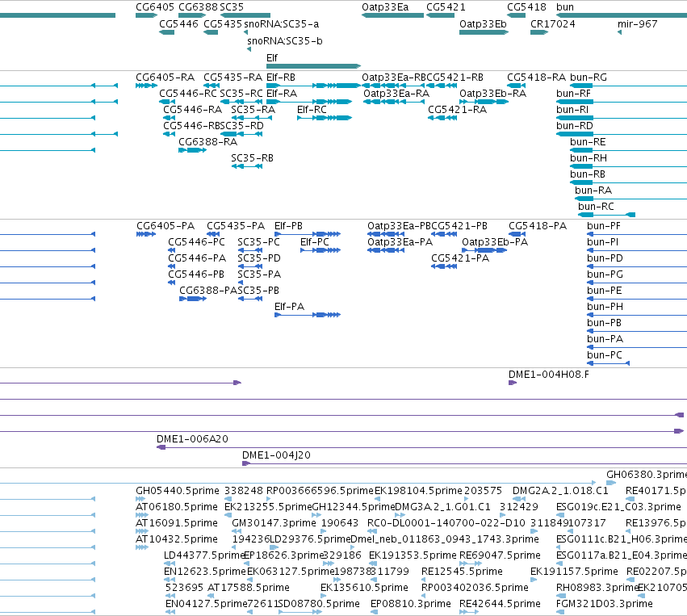Click the SC35-RB transcript label
The height and width of the screenshot is (616, 687).
click(253, 157)
